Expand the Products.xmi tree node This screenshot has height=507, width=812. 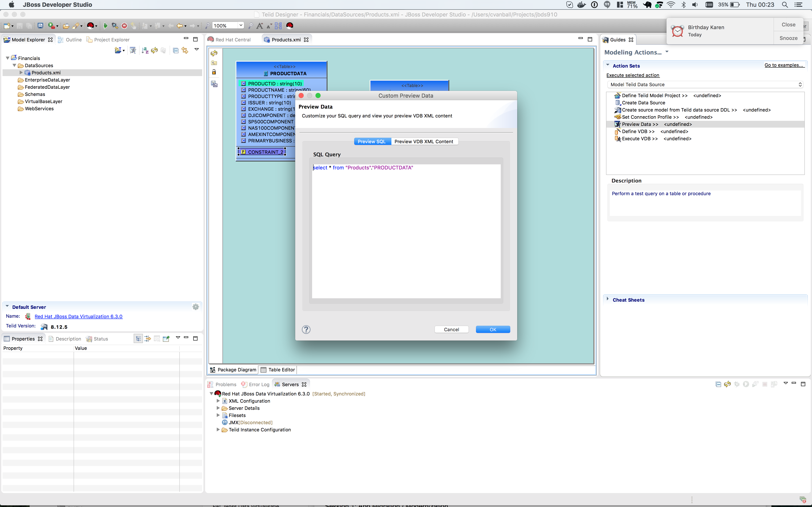point(21,72)
